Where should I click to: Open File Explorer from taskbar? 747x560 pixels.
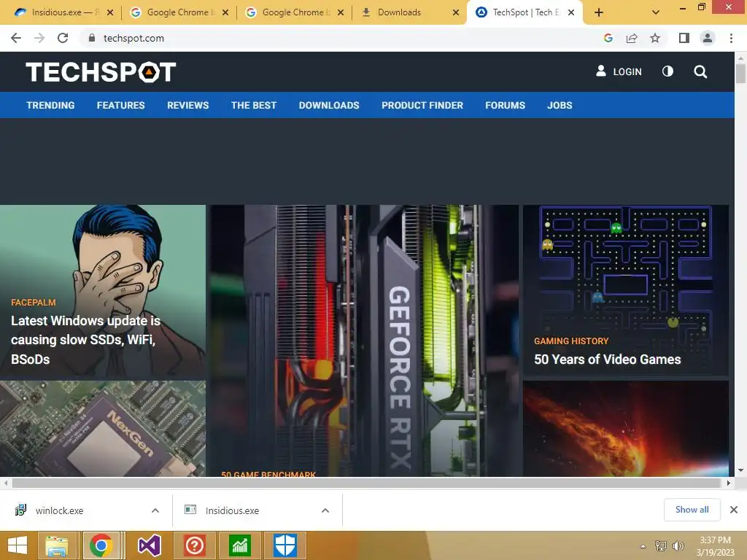click(x=57, y=545)
